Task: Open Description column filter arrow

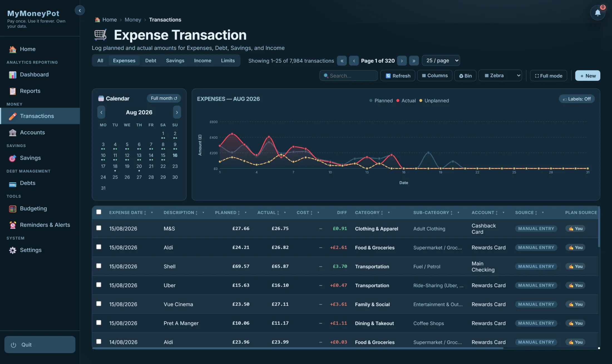Action: pyautogui.click(x=203, y=213)
